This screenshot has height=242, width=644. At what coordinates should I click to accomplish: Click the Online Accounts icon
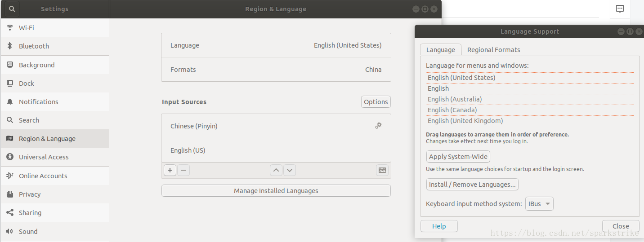[10, 176]
